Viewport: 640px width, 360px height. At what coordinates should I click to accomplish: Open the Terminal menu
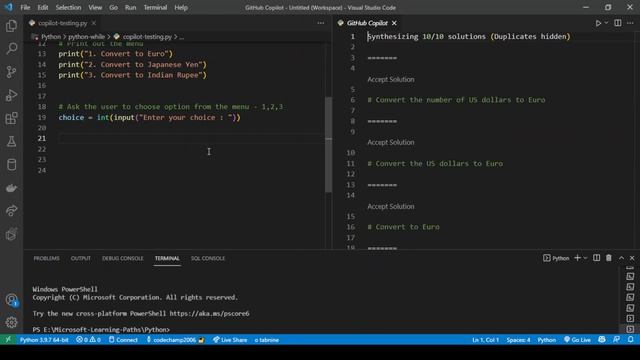(x=155, y=7)
